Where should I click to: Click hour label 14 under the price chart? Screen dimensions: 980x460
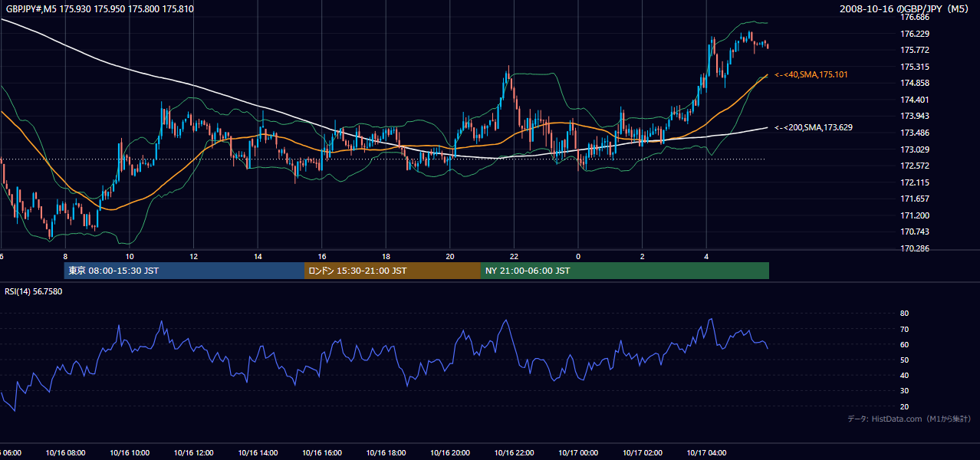tap(258, 257)
